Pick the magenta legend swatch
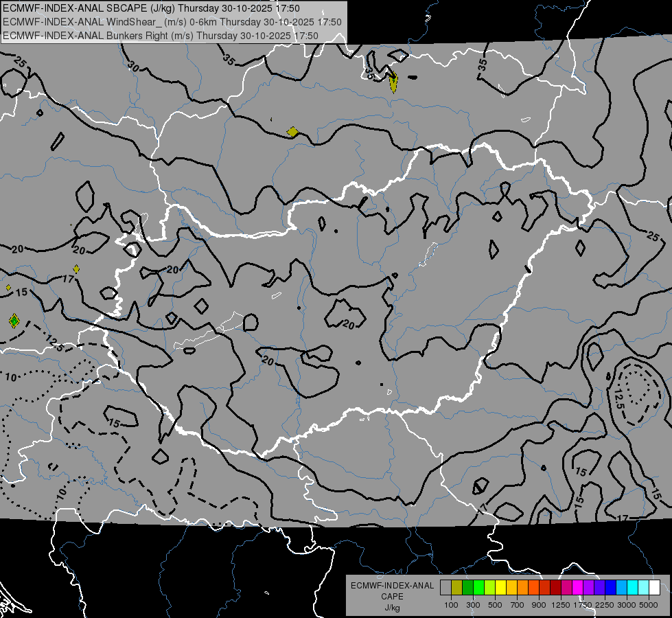 578,588
